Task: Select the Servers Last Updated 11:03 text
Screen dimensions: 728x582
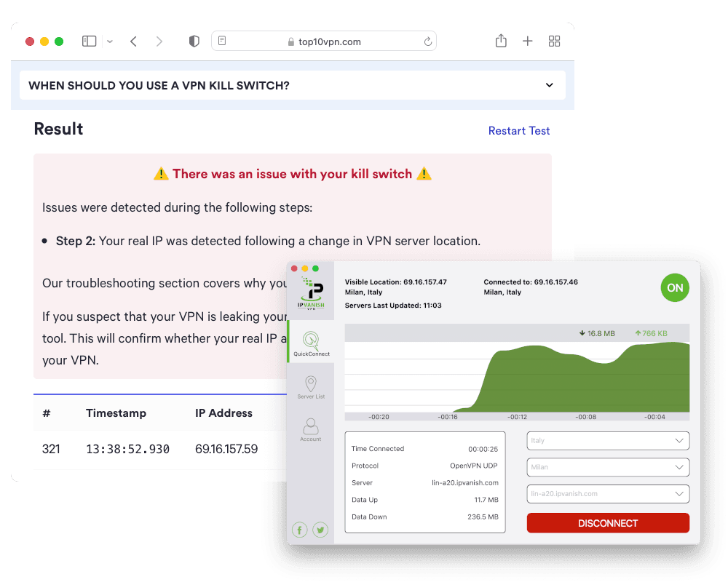Action: (x=393, y=306)
